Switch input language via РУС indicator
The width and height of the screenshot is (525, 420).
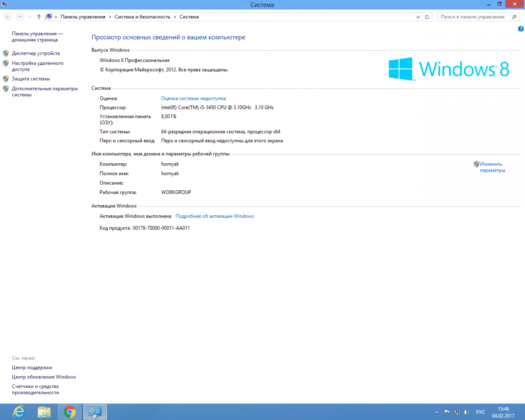click(480, 412)
